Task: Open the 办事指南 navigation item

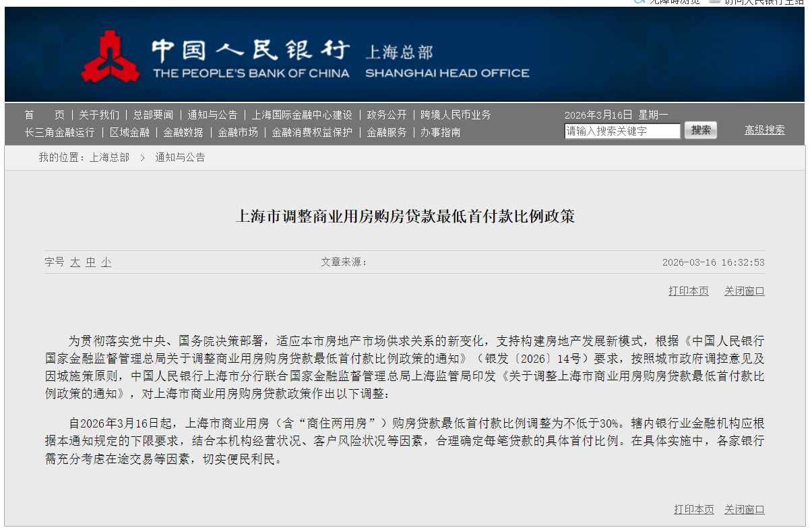Action: 441,132
